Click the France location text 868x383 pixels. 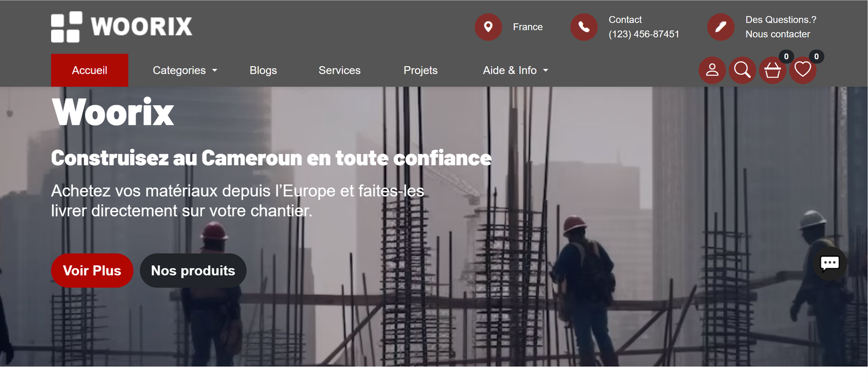tap(527, 27)
